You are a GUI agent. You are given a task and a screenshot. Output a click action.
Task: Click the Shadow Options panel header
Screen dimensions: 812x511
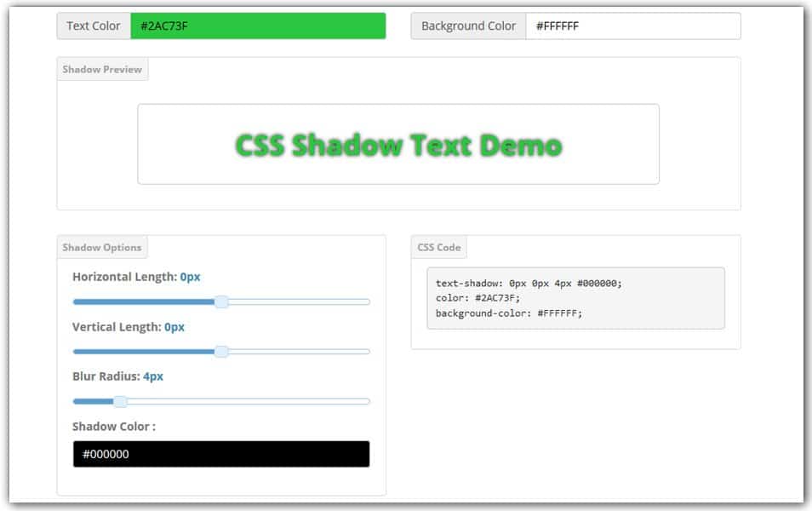coord(100,247)
